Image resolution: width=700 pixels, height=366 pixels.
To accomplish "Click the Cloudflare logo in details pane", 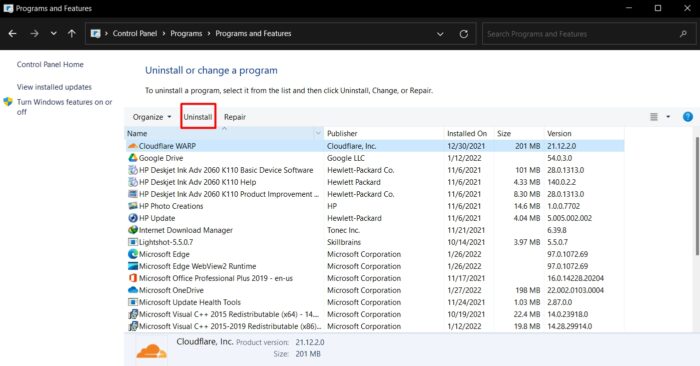I will (x=152, y=351).
